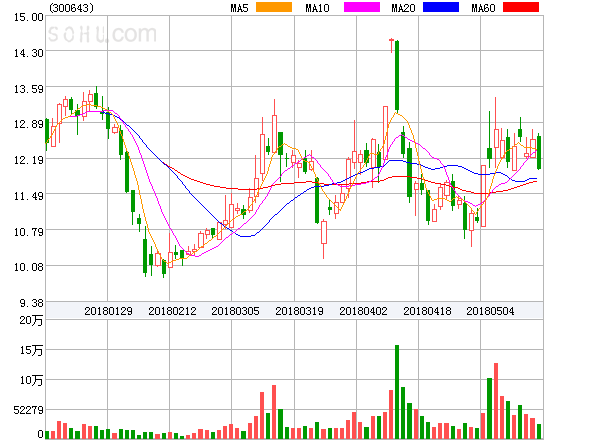Click the 12.19 price axis label
600x440 pixels.
coord(29,160)
